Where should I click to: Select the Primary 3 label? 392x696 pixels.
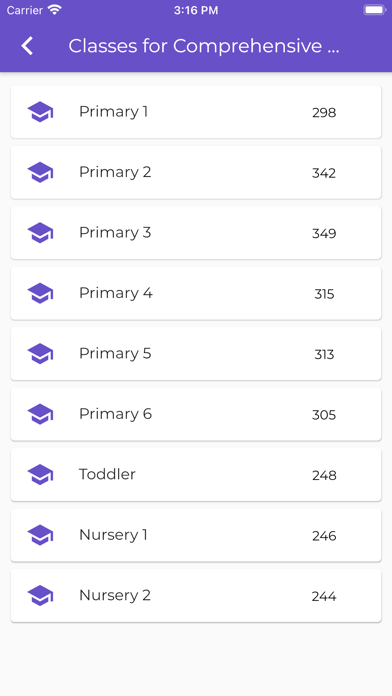pos(115,233)
